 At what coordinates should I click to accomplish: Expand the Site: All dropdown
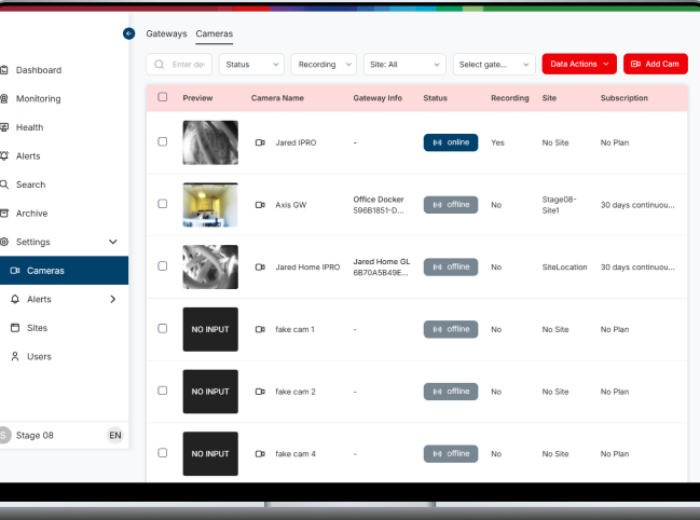click(404, 64)
